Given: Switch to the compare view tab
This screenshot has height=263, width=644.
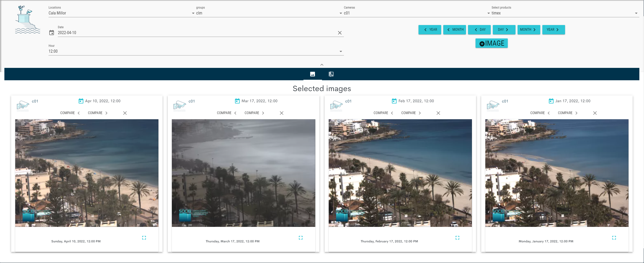Looking at the screenshot, I should click(x=331, y=74).
